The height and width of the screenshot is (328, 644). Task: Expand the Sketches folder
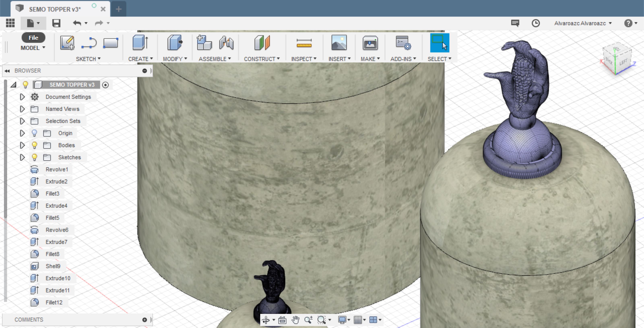point(22,157)
